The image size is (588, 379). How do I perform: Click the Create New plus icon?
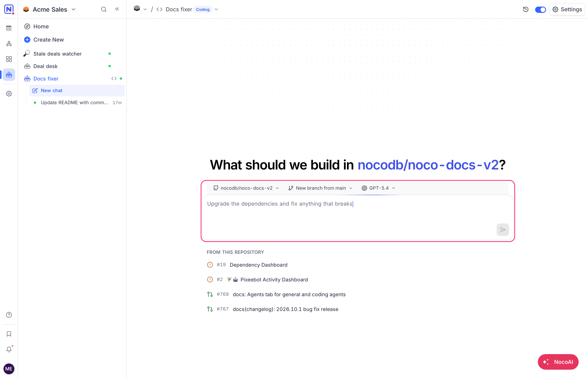tap(27, 40)
